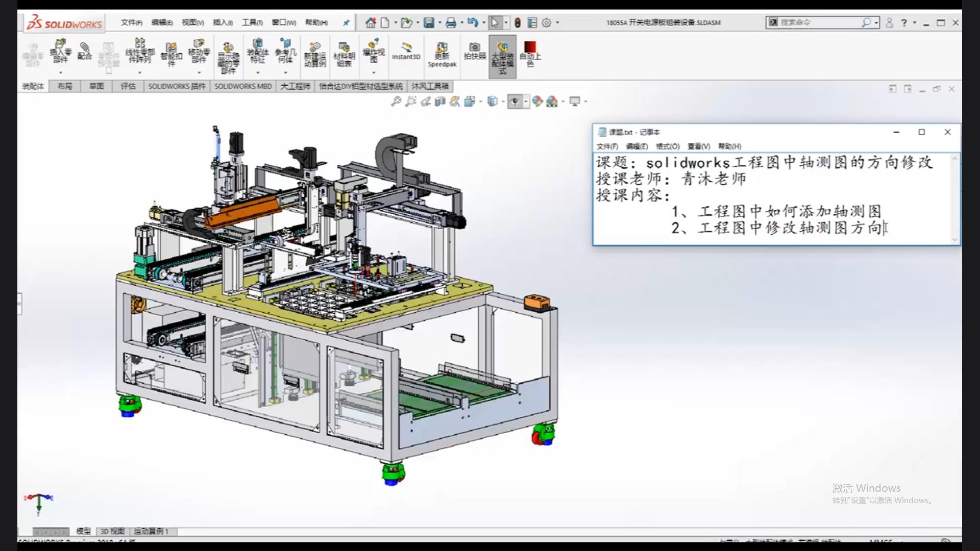Screen dimensions: 980x551
Task: Switch to SOLIDWORKS MBD tab
Action: click(243, 86)
